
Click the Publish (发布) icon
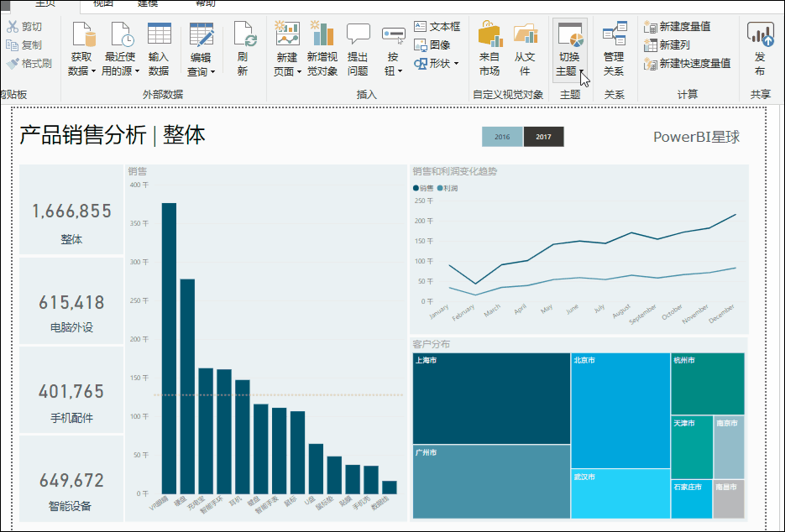pyautogui.click(x=760, y=34)
